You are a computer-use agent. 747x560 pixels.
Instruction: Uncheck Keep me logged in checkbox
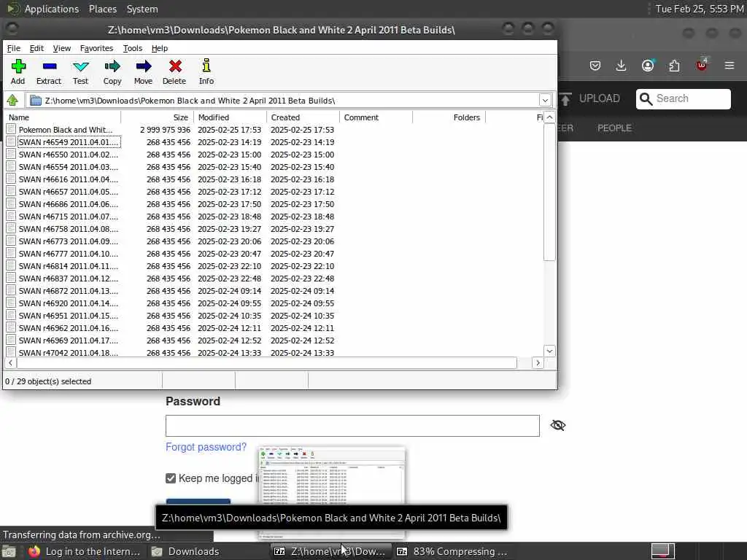pyautogui.click(x=171, y=478)
